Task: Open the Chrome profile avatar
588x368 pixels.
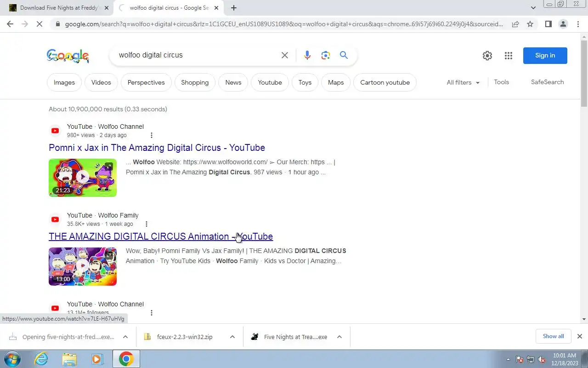Action: tap(563, 24)
